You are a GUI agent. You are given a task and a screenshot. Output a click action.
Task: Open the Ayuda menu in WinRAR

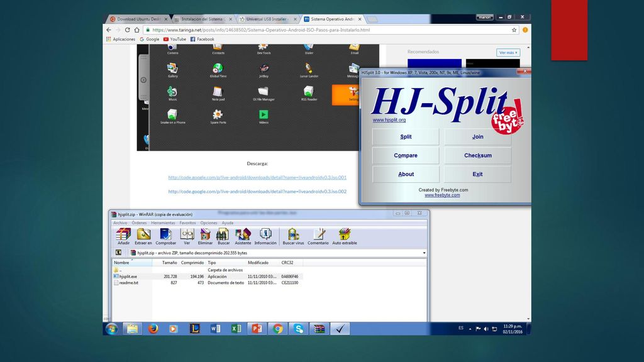pyautogui.click(x=228, y=223)
